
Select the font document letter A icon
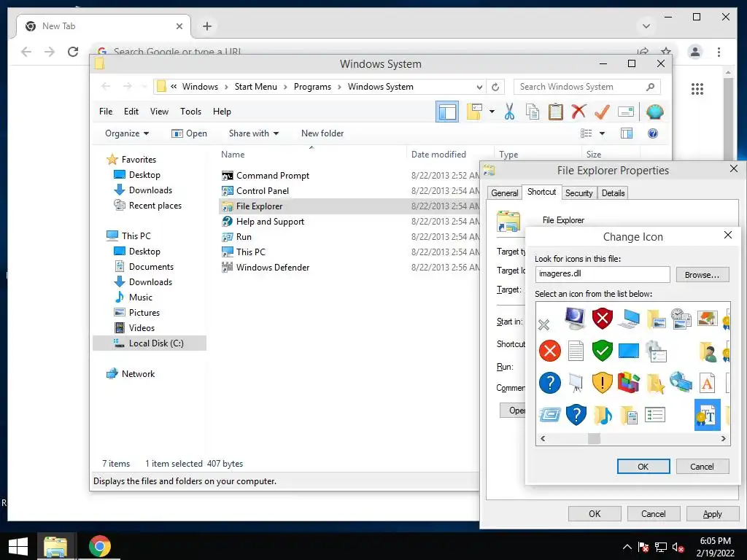click(x=708, y=382)
